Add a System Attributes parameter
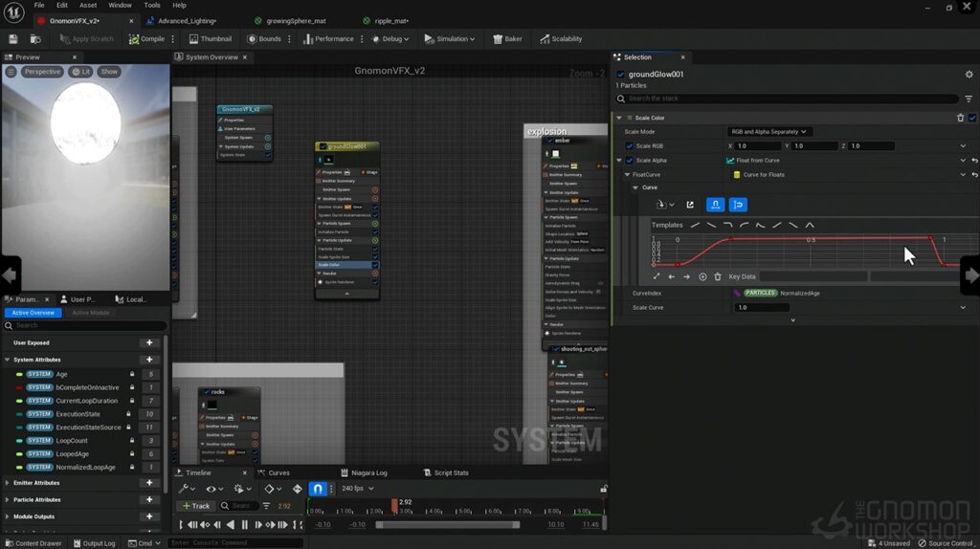Screen dimensions: 980x549 [x=149, y=360]
